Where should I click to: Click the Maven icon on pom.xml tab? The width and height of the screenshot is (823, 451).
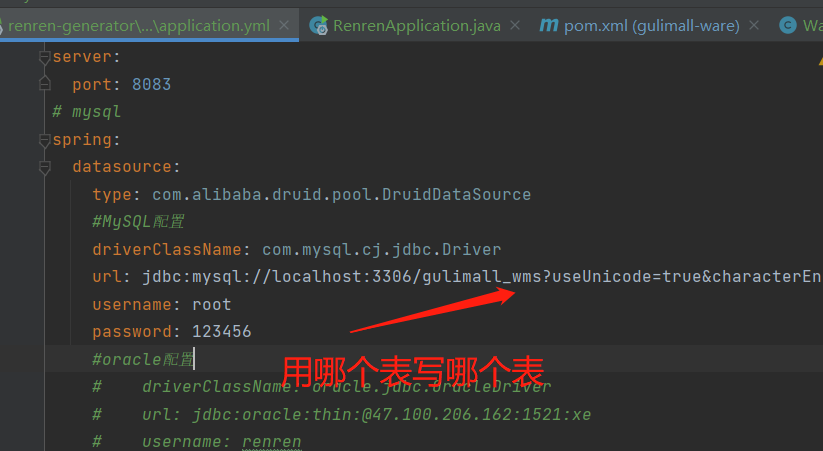549,25
